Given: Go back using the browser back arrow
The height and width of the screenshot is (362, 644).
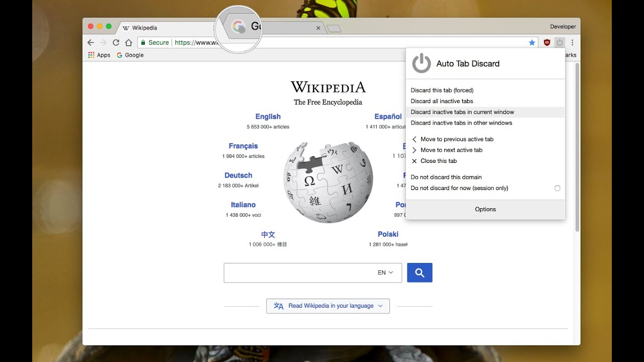Looking at the screenshot, I should click(91, 43).
